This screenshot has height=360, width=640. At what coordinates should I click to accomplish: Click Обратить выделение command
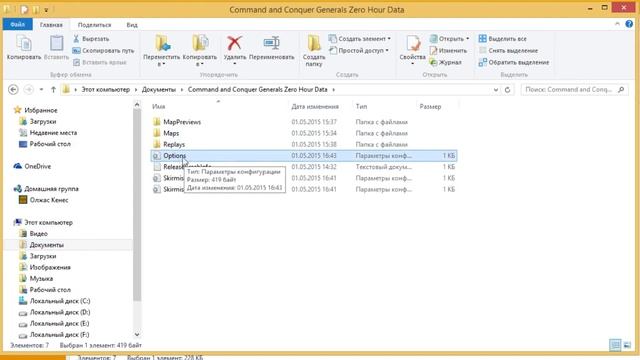pyautogui.click(x=514, y=62)
